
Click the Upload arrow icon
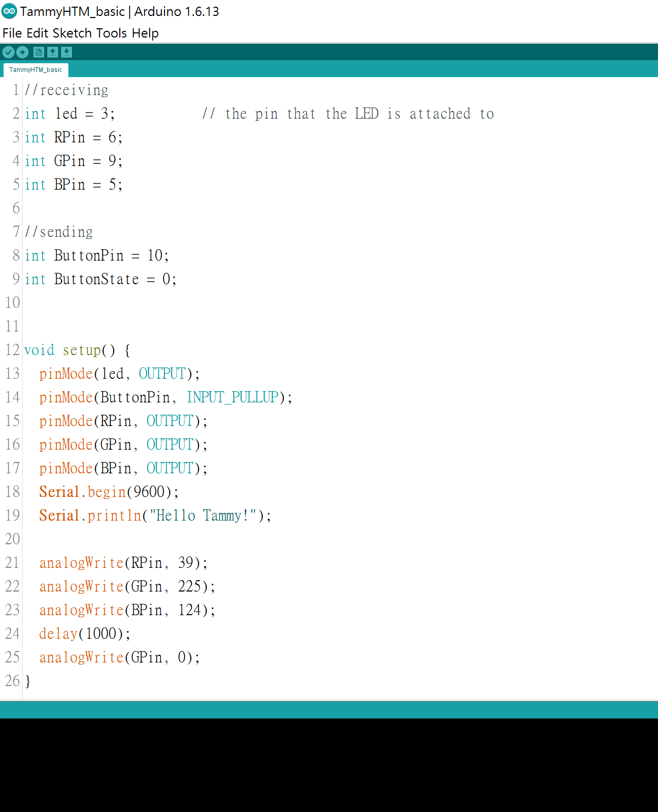pos(22,52)
